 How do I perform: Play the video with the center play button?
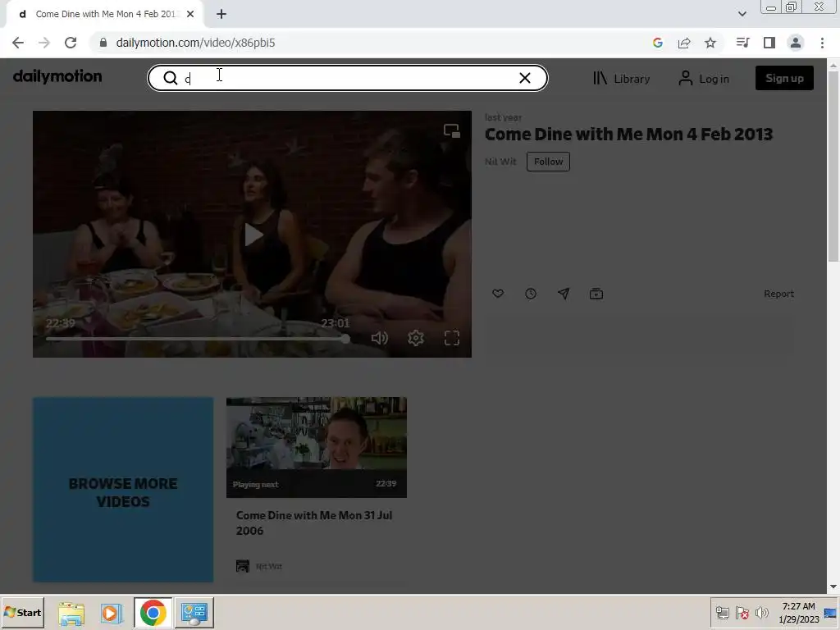[253, 235]
